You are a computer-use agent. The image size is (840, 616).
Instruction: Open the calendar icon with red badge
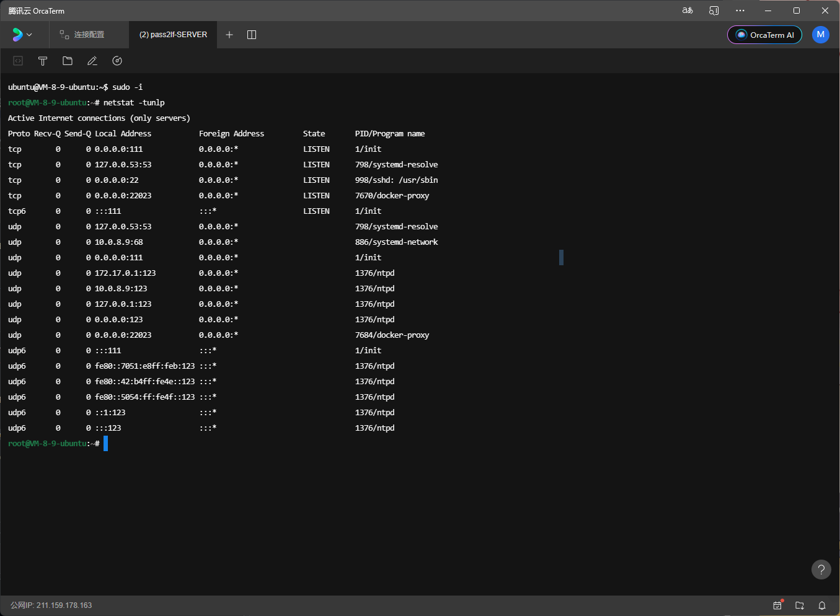coord(777,605)
